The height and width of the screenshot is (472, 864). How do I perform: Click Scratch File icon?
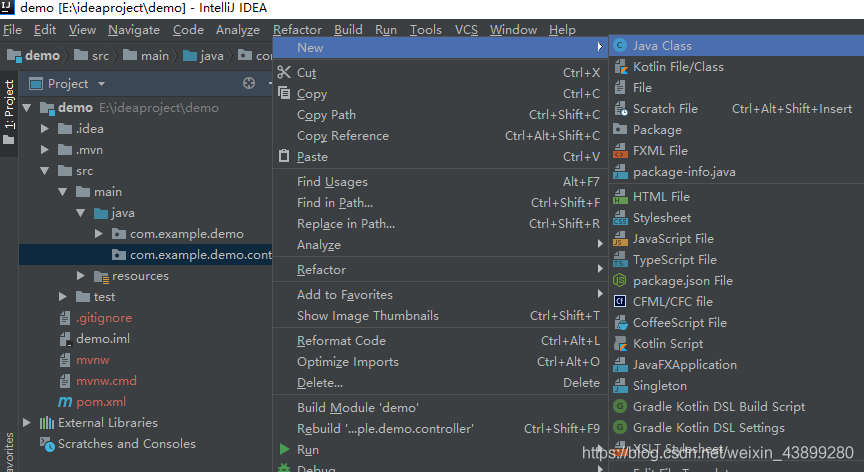click(620, 109)
